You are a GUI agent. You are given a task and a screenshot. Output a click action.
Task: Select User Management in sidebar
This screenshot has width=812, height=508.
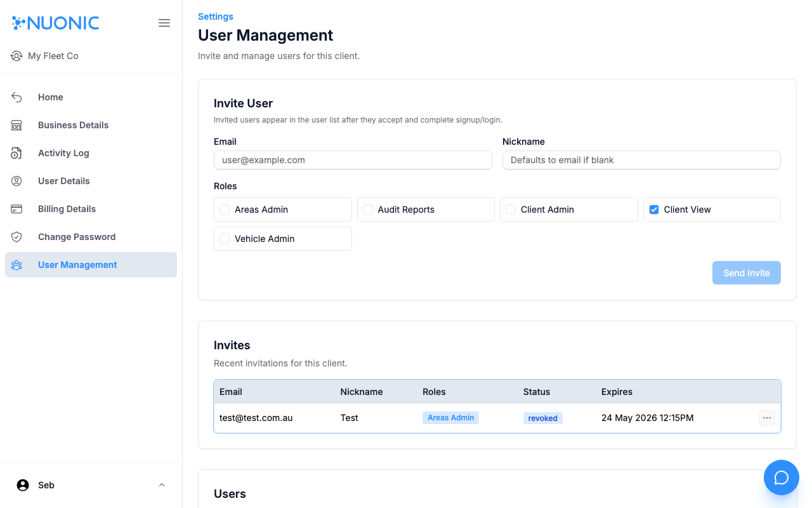pyautogui.click(x=91, y=265)
